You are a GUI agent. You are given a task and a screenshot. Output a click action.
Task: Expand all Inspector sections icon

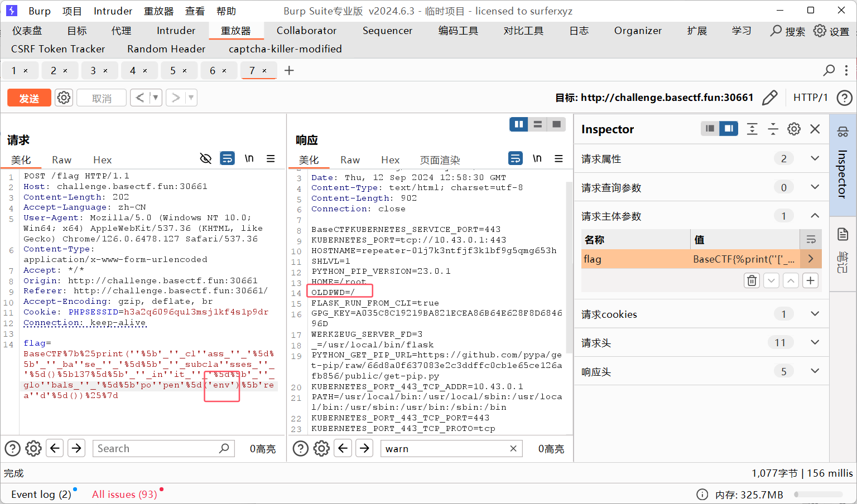click(752, 129)
